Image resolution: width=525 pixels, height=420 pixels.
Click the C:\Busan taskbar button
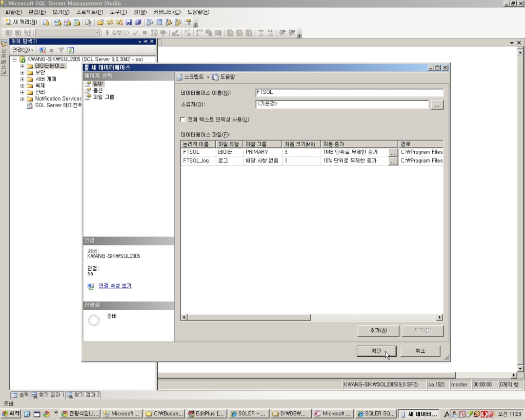pos(165,414)
